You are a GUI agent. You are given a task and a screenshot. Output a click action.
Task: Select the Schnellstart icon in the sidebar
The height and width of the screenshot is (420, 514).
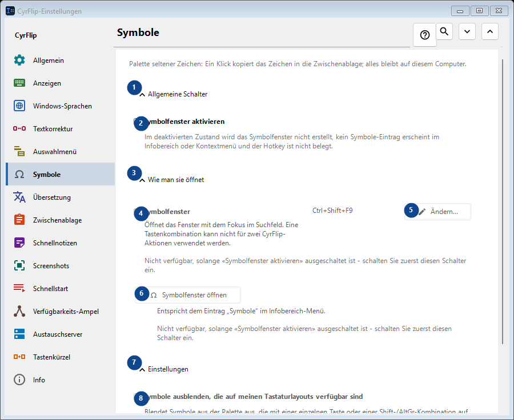point(19,288)
